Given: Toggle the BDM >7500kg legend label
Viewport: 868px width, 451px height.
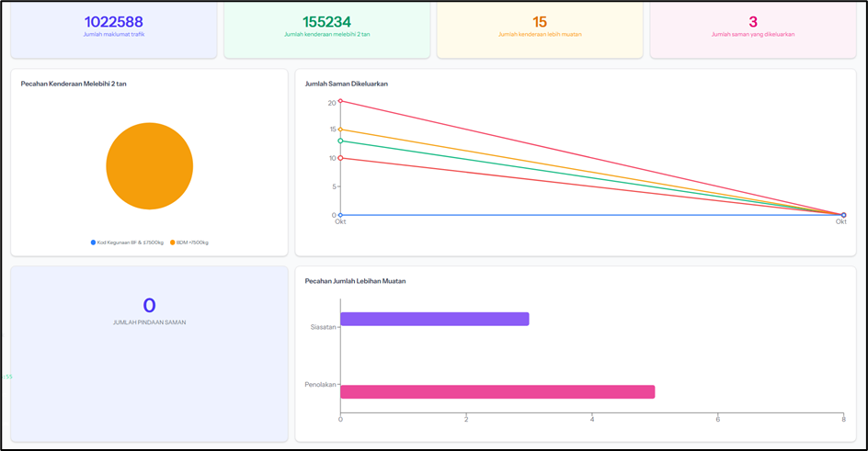Looking at the screenshot, I should pyautogui.click(x=192, y=242).
